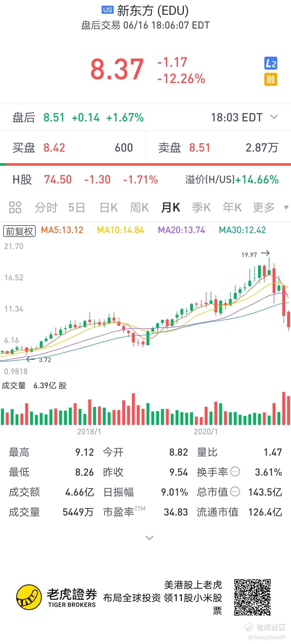The image size is (291, 644).
Task: Tap the 盘后 price 8.51
Action: 54,117
